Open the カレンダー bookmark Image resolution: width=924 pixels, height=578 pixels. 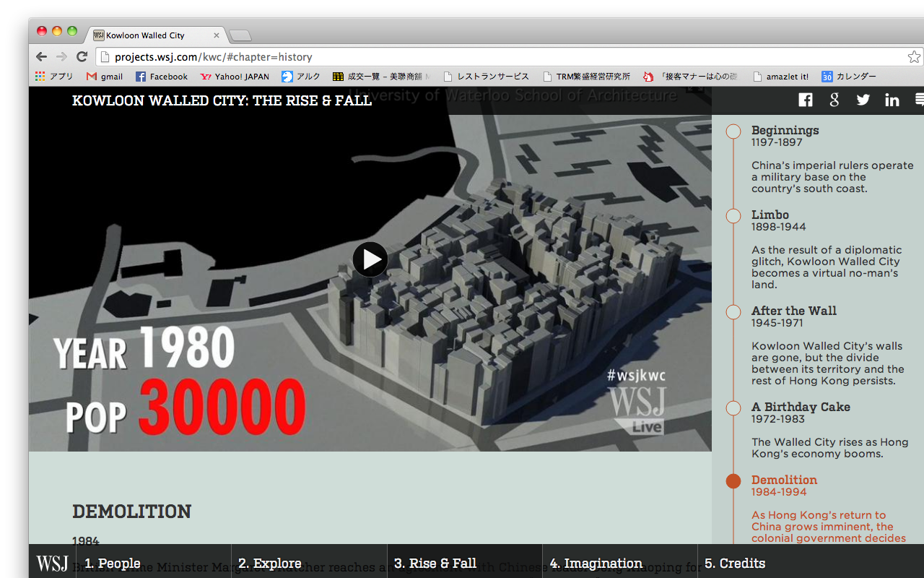tap(849, 76)
